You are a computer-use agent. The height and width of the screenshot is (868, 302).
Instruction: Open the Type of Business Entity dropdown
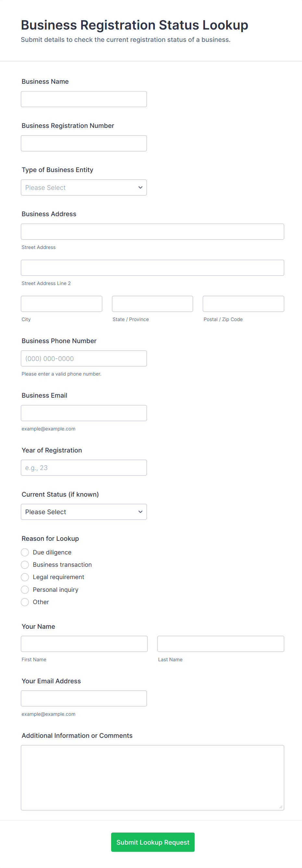click(x=83, y=187)
